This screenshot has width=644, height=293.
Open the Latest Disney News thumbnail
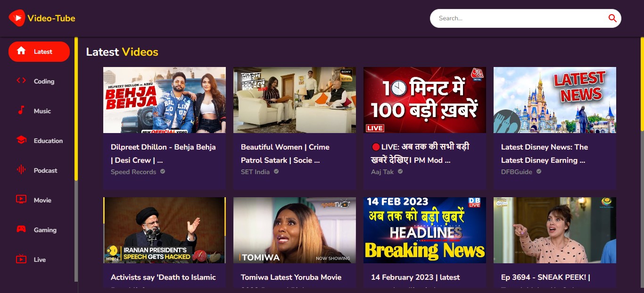(x=555, y=100)
